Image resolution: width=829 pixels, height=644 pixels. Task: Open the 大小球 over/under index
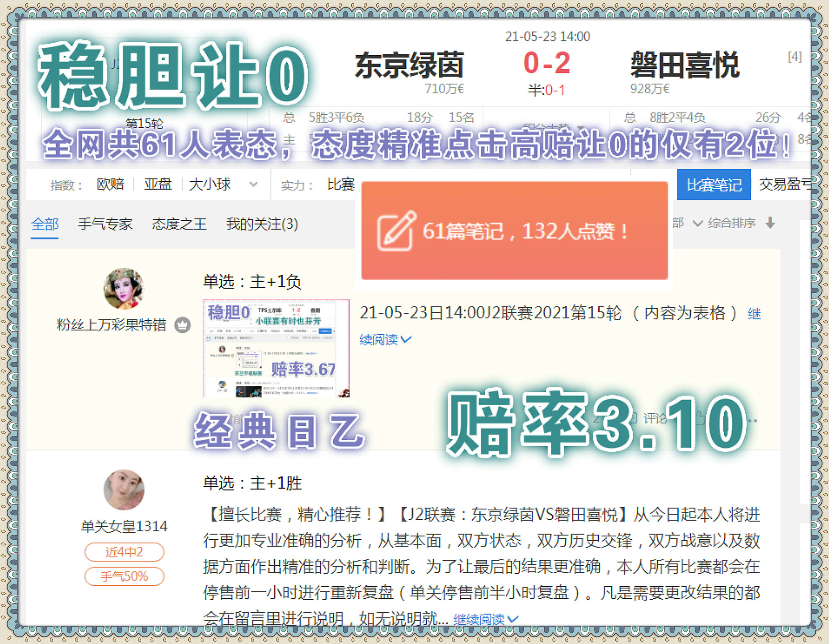(x=209, y=184)
